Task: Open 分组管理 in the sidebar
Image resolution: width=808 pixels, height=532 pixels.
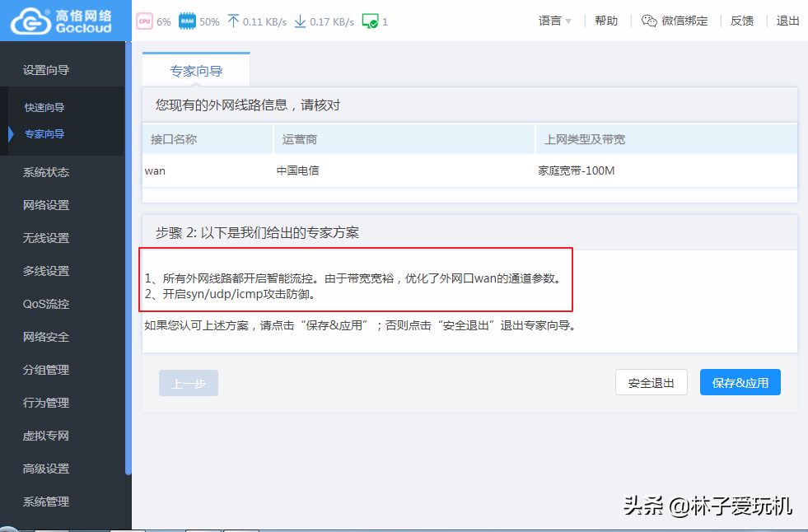Action: (x=46, y=370)
